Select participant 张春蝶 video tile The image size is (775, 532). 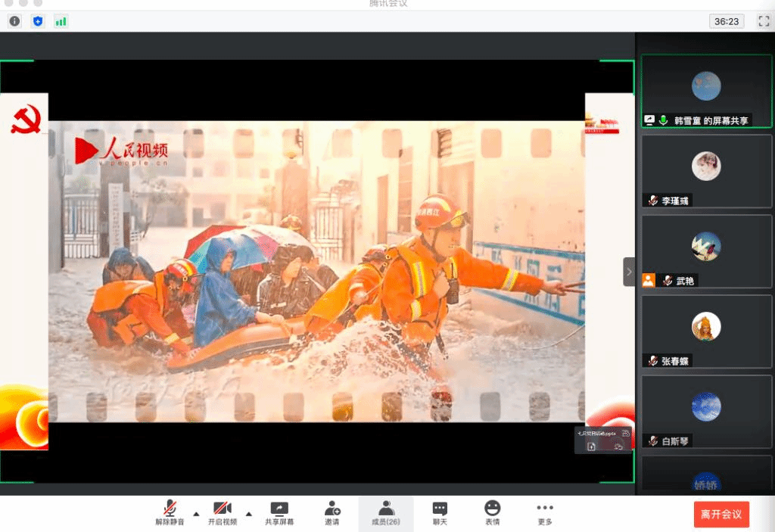(x=706, y=331)
